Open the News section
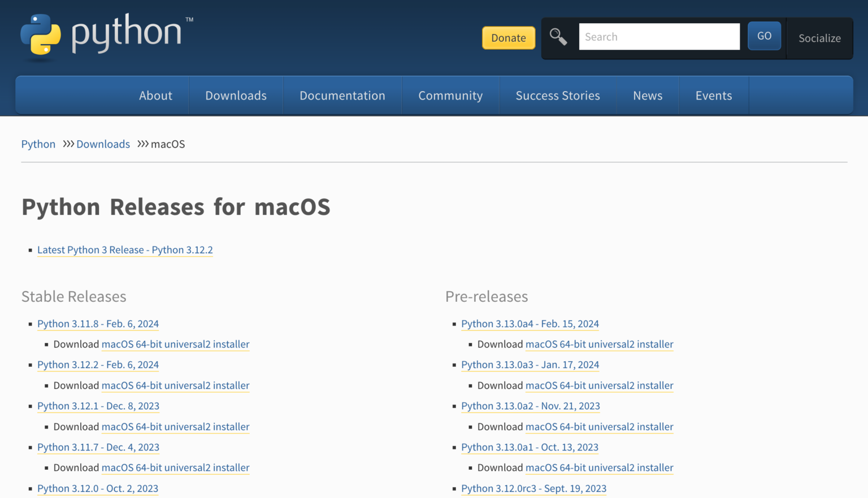 coord(648,95)
